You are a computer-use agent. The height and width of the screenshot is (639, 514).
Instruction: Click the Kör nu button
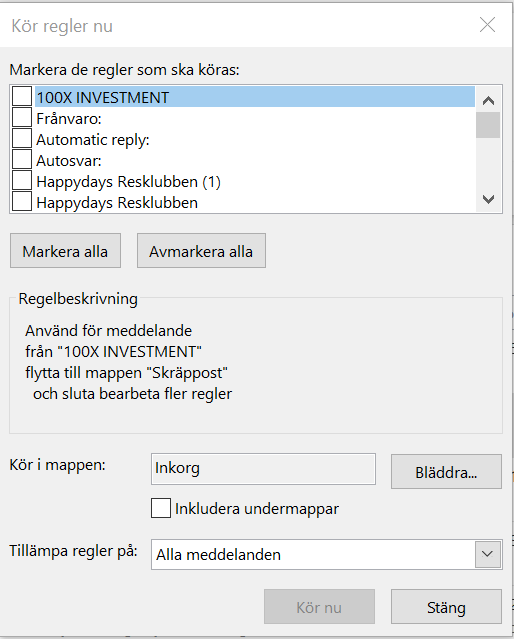(319, 606)
